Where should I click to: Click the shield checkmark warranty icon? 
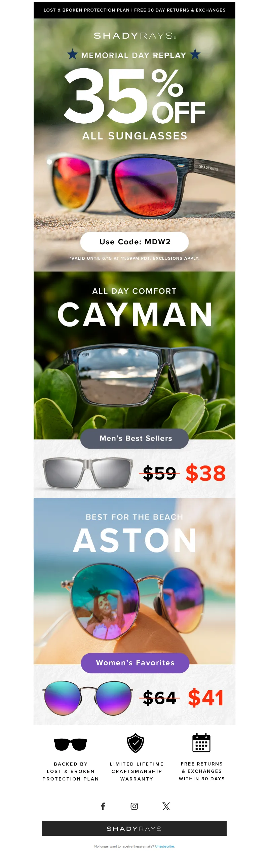(x=136, y=743)
